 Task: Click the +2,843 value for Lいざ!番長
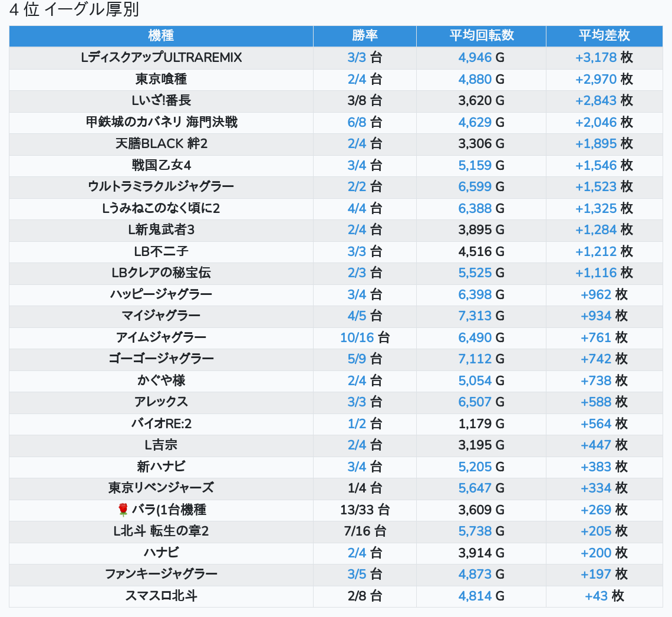[595, 101]
